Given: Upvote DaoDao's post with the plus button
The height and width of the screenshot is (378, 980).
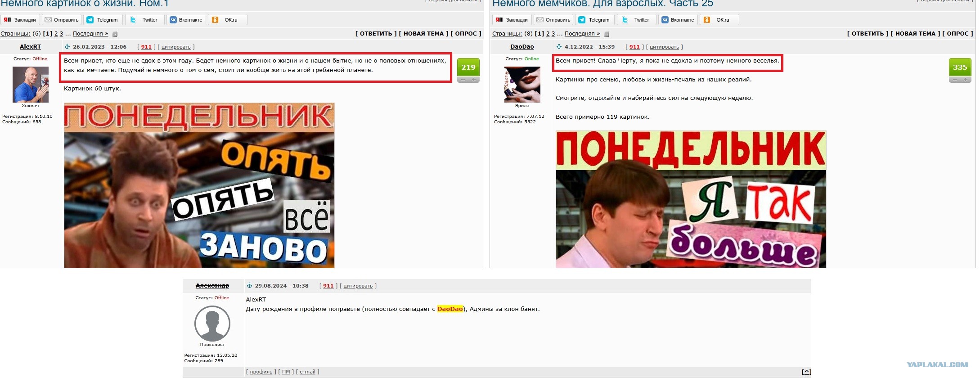Looking at the screenshot, I should [966, 80].
